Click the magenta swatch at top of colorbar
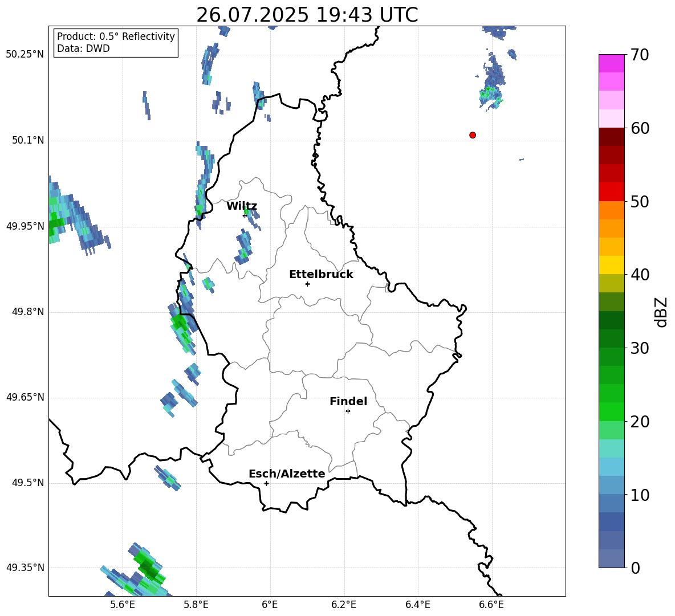Image resolution: width=675 pixels, height=616 pixels. pos(611,64)
